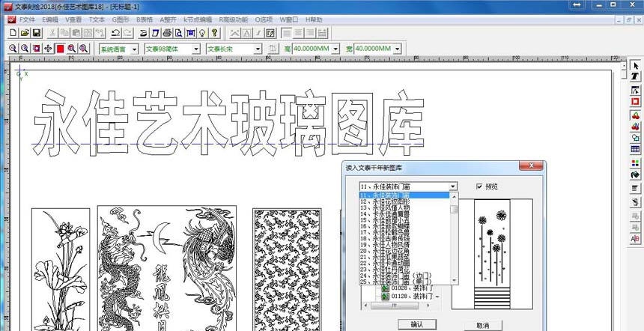This screenshot has height=331, width=644.
Task: Click the AB text icon on right toolbar
Action: [x=635, y=239]
